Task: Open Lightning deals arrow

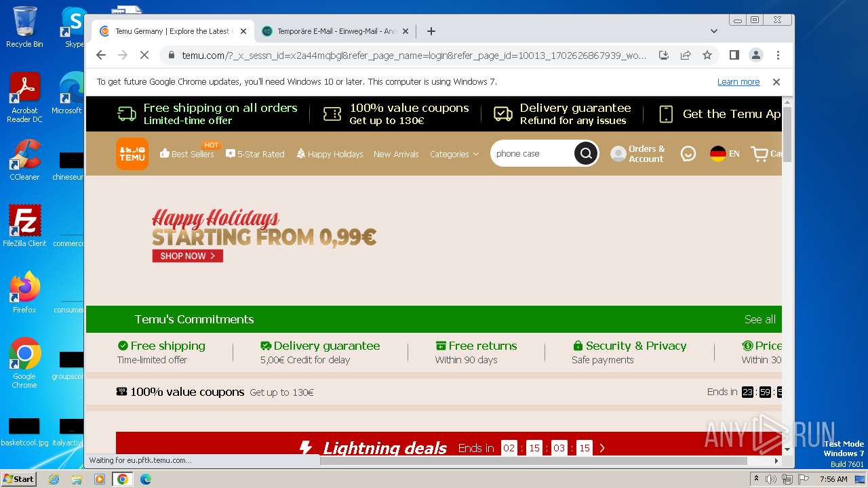Action: [x=601, y=448]
